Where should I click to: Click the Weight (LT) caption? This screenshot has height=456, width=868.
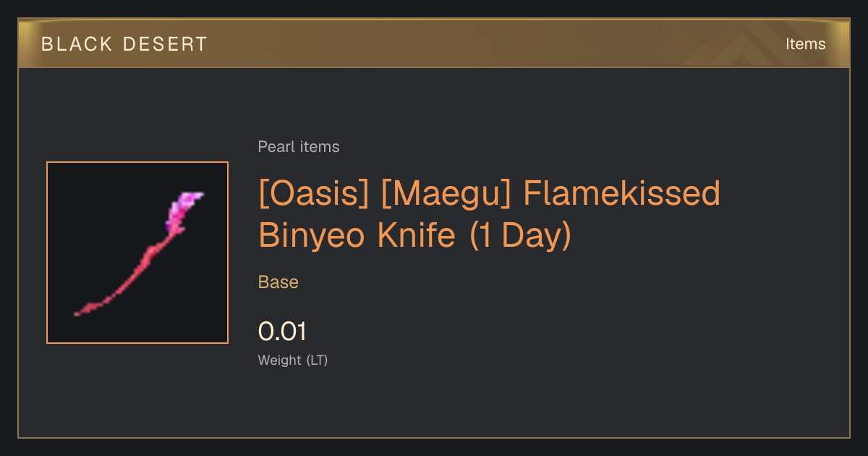(x=293, y=360)
